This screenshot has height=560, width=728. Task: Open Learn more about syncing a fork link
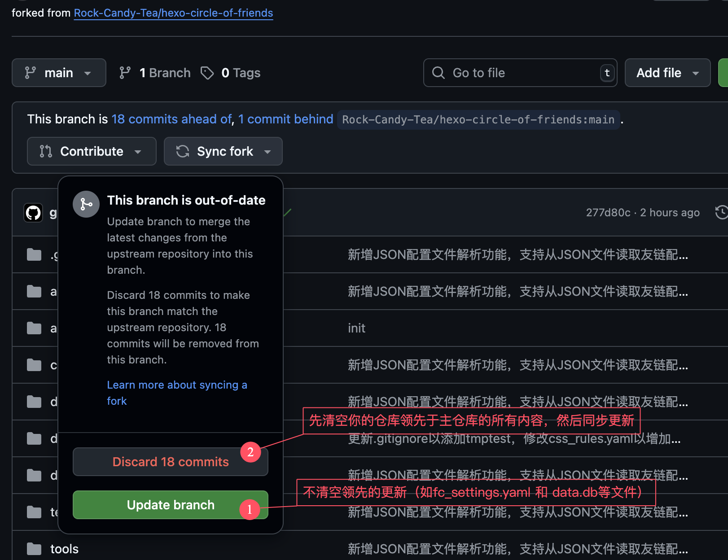(177, 393)
